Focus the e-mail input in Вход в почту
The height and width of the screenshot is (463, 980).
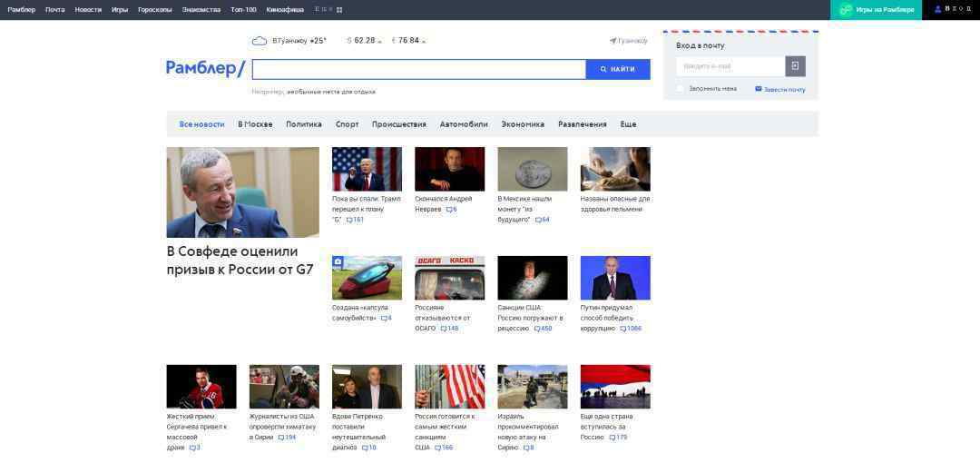pos(730,66)
